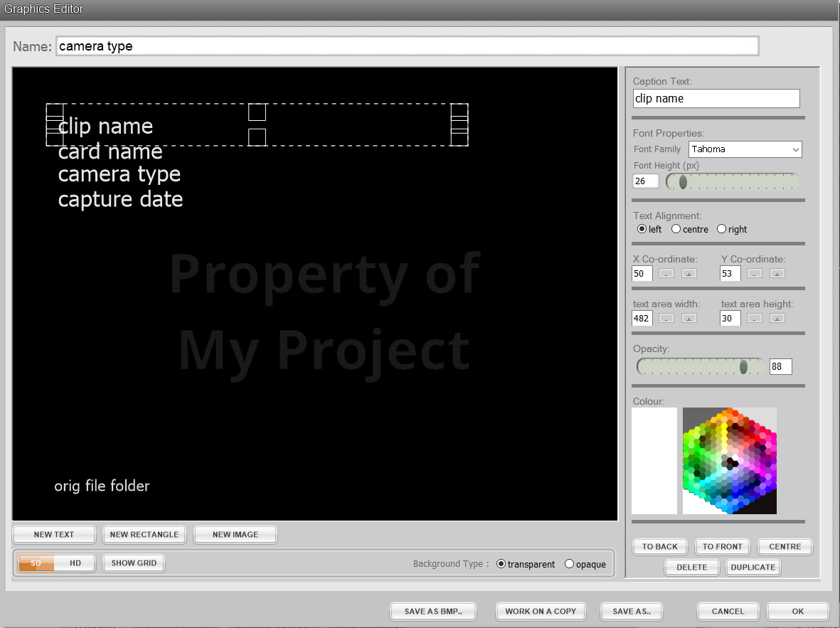Decrease text area width with minus stepper
The width and height of the screenshot is (840, 628).
[x=666, y=319]
